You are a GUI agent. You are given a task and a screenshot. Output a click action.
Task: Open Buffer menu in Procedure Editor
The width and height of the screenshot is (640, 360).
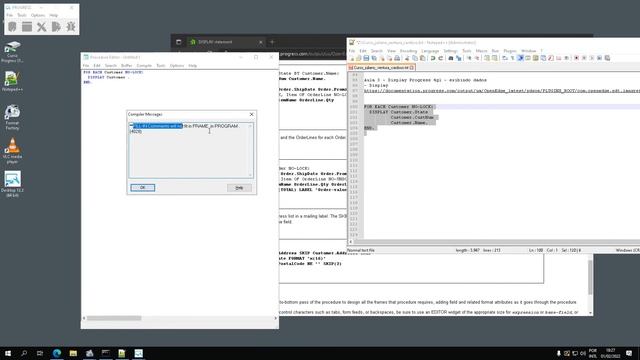[x=127, y=66]
